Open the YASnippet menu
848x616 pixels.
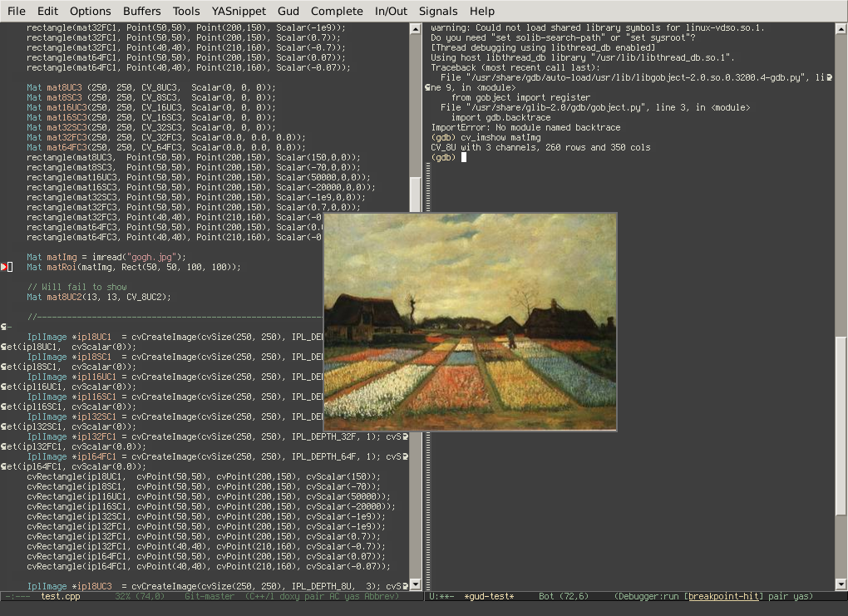click(239, 11)
